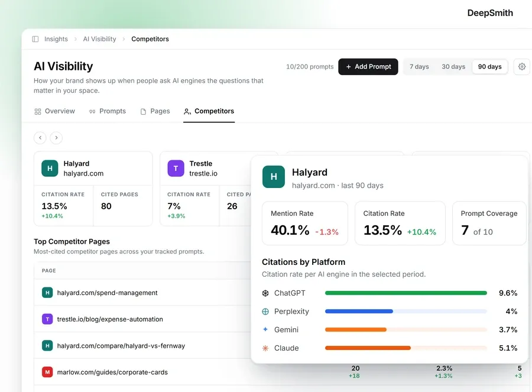Screen dimensions: 532x392
Task: Click the Claude 5.1% value
Action: 508,348
